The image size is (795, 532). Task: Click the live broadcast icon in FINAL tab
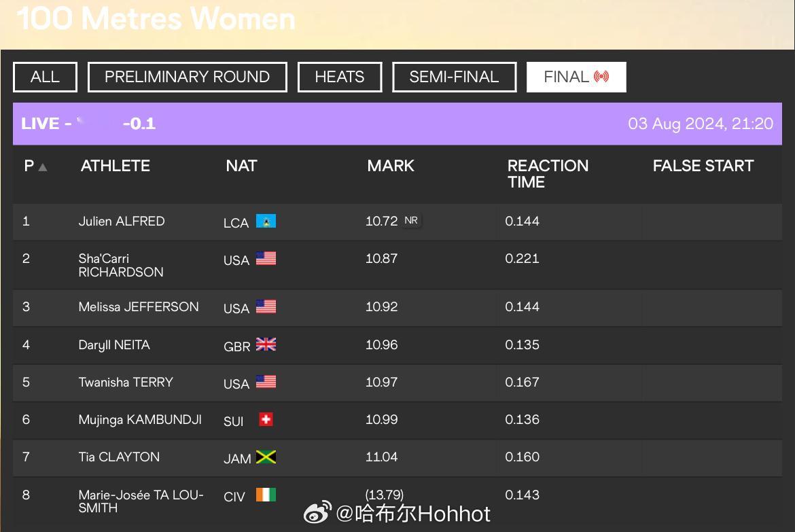[x=601, y=77]
